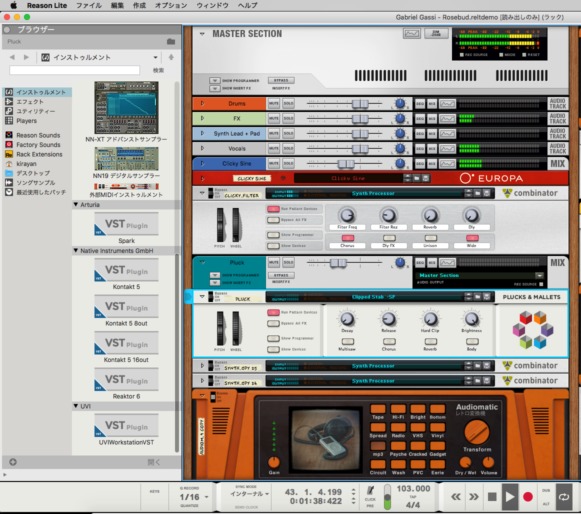Click the Vinyl preset on Audiomatic
This screenshot has width=581, height=514.
pos(437,427)
